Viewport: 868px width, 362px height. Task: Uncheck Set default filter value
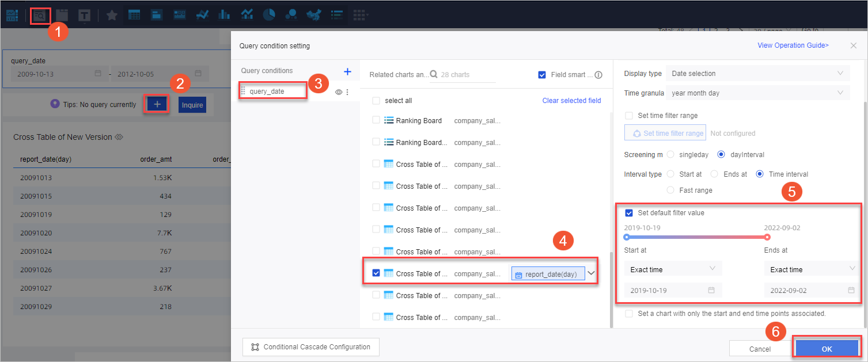pos(629,213)
